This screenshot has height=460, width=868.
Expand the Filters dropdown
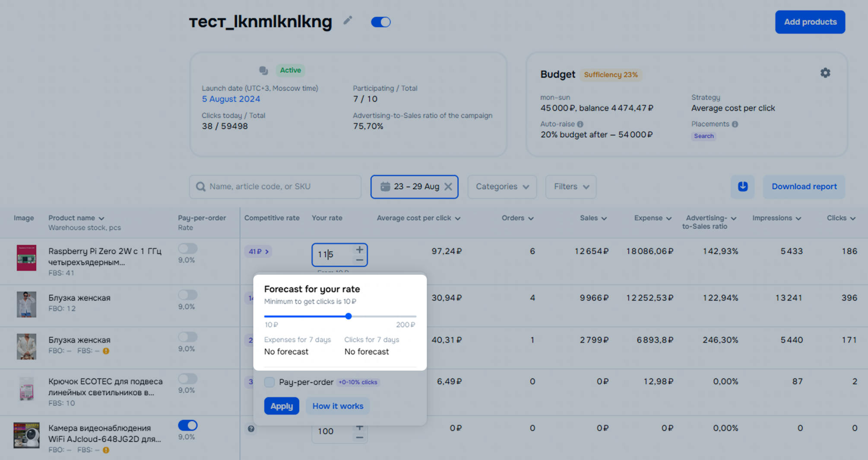click(570, 187)
